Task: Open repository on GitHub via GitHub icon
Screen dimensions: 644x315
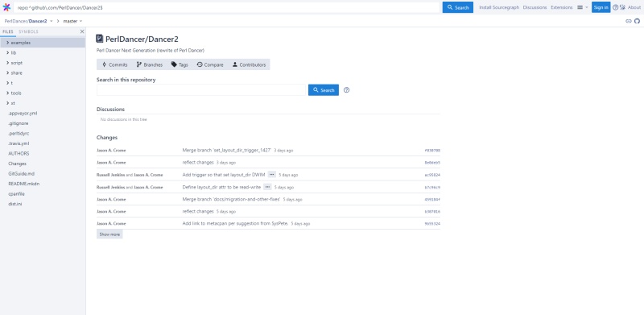Action: 637,21
